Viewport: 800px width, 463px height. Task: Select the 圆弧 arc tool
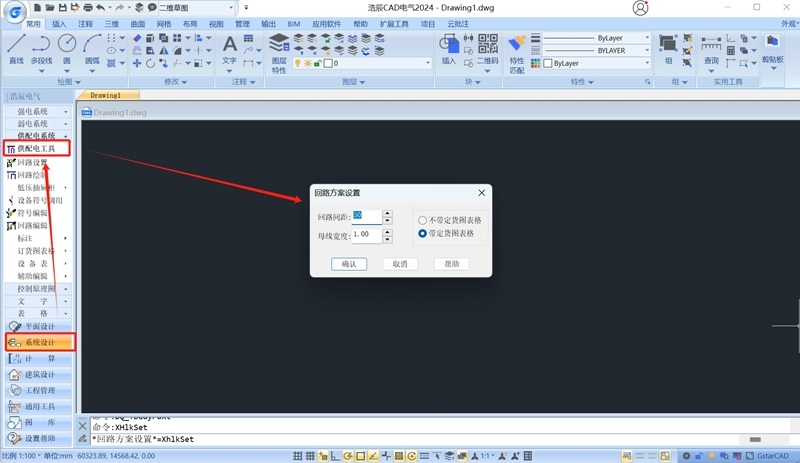coord(92,49)
